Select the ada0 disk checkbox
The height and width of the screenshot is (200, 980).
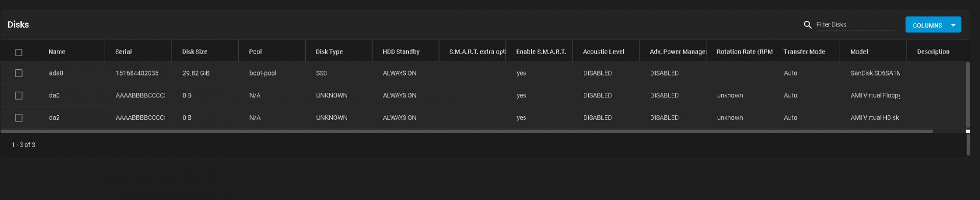pyautogui.click(x=19, y=73)
